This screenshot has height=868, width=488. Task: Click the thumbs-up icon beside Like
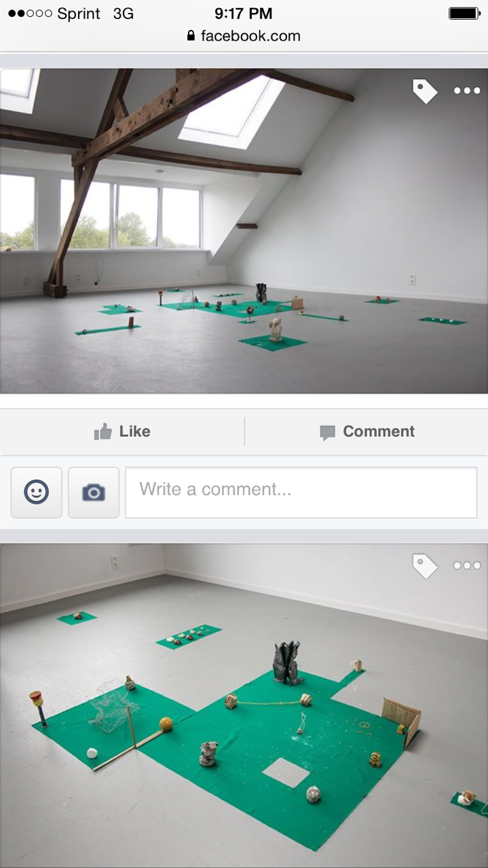pos(102,431)
